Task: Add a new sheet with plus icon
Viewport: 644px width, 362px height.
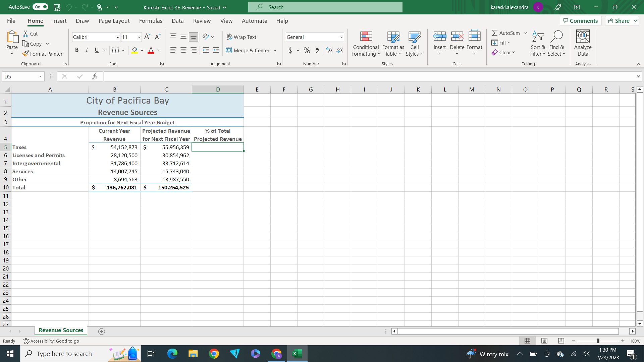Action: point(102,331)
